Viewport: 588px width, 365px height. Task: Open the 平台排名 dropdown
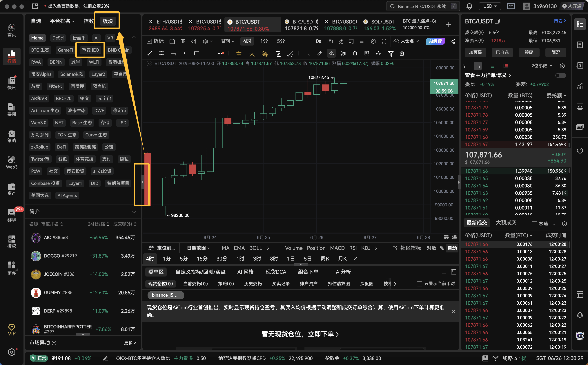(62, 21)
